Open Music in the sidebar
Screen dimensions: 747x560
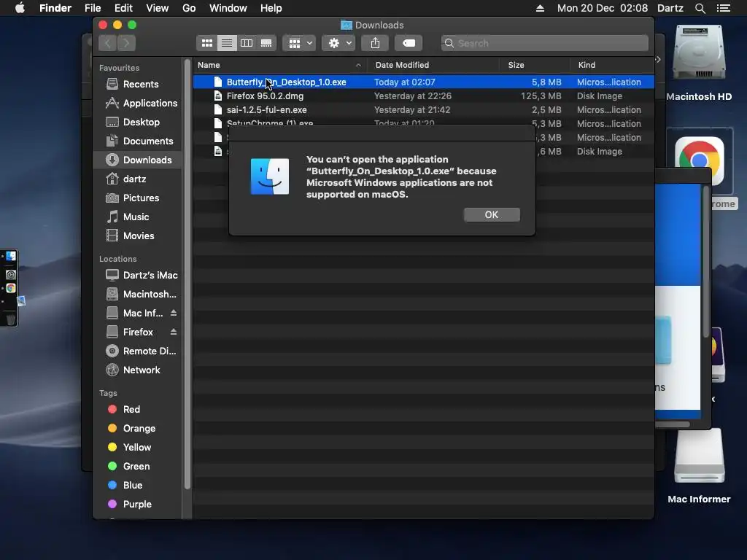[x=138, y=217]
